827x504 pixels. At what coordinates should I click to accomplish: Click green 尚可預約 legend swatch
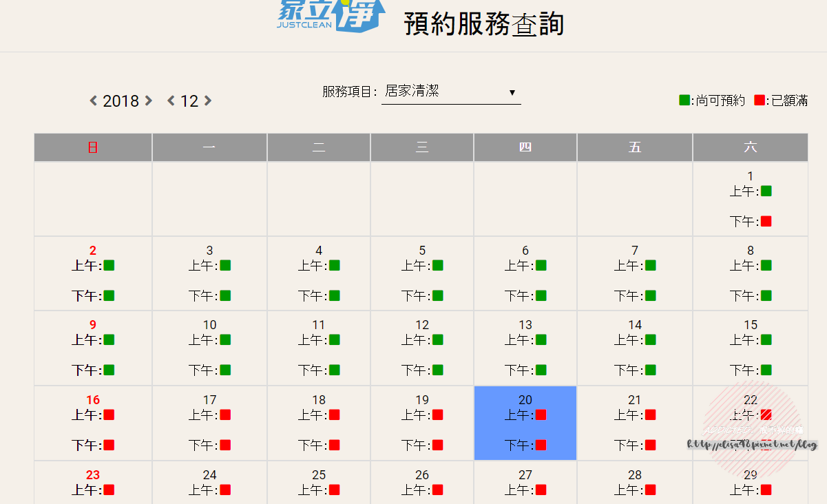coord(684,101)
